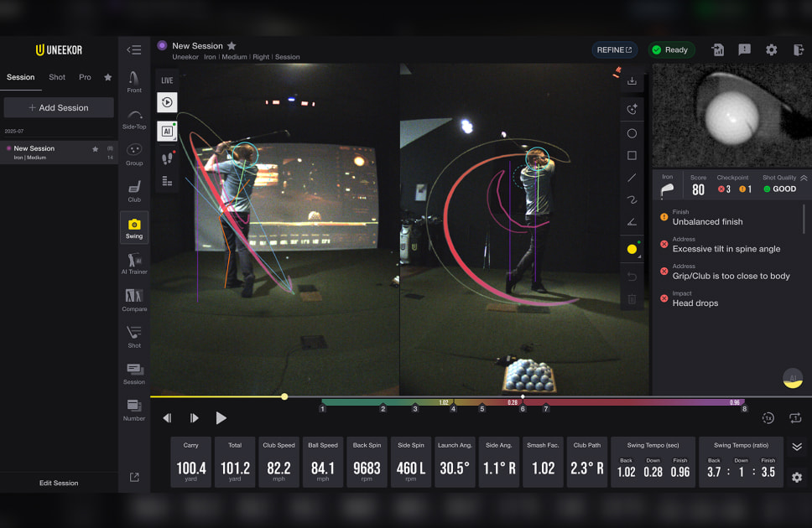Click the Ready status indicator
This screenshot has width=812, height=528.
[x=670, y=49]
